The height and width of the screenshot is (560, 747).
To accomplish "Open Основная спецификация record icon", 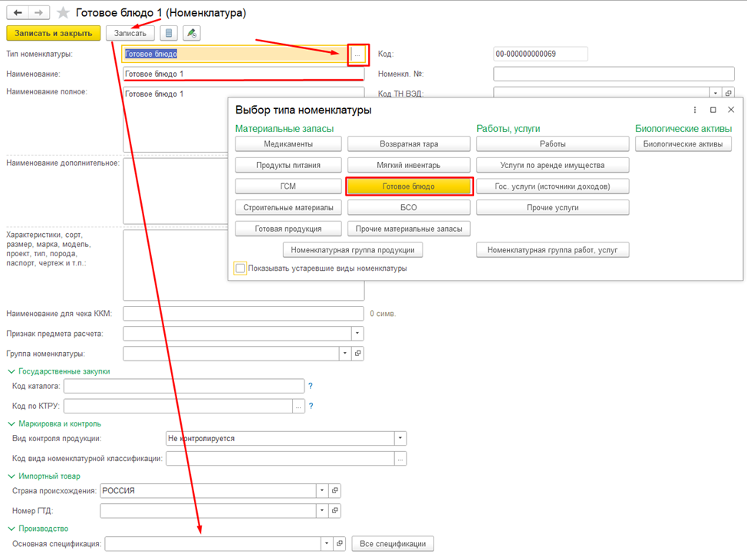I will (340, 543).
